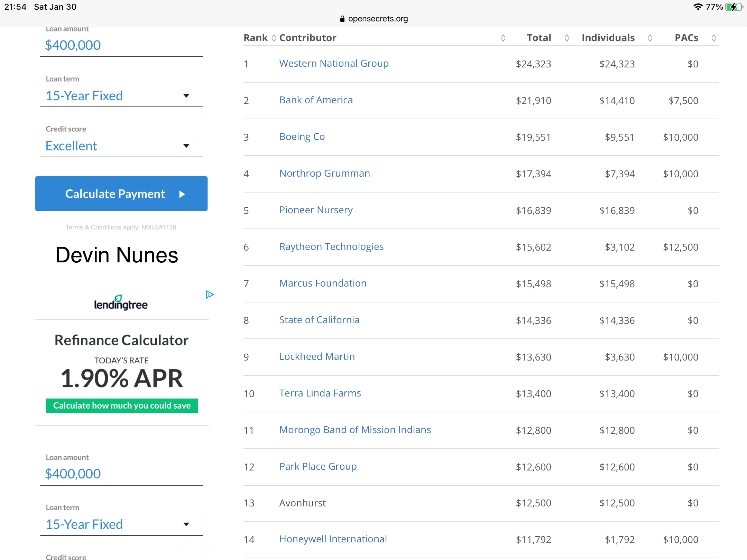
Task: Sort by Total column arrows icon
Action: coord(566,38)
